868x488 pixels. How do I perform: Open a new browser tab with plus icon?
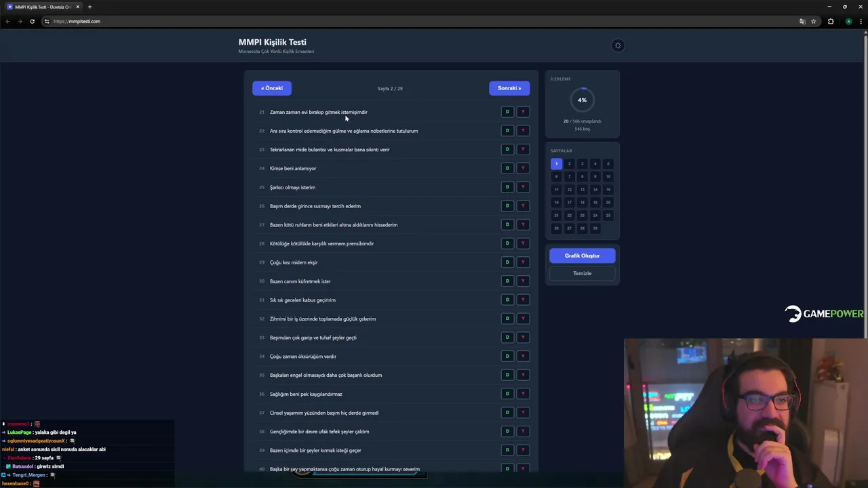pyautogui.click(x=90, y=7)
